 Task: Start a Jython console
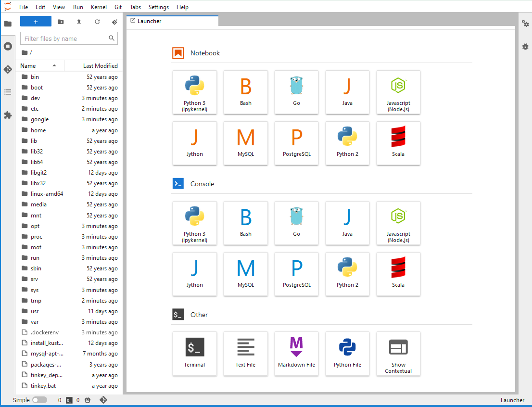[195, 274]
